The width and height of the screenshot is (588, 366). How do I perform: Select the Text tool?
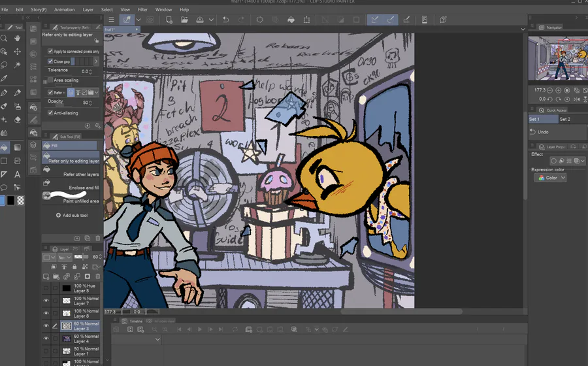coord(17,175)
